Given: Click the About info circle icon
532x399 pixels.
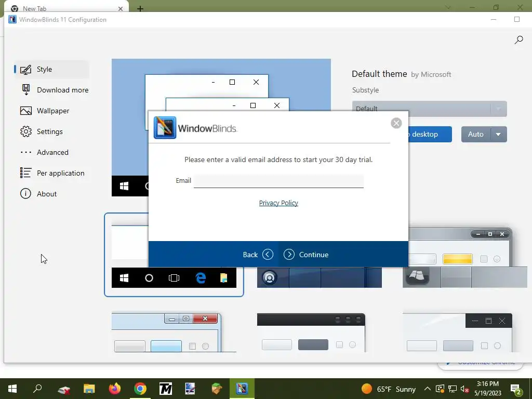Looking at the screenshot, I should (26, 194).
